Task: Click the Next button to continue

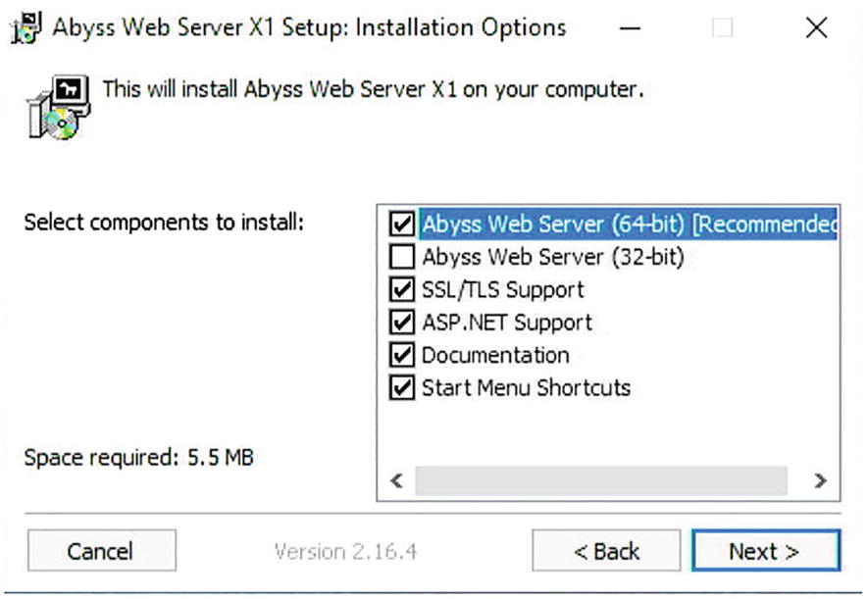Action: point(765,551)
